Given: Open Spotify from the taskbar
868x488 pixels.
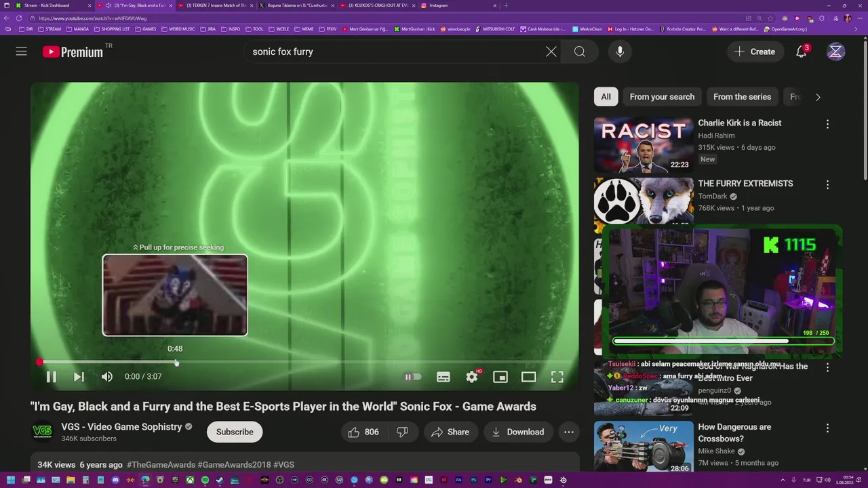Looking at the screenshot, I should point(205,480).
